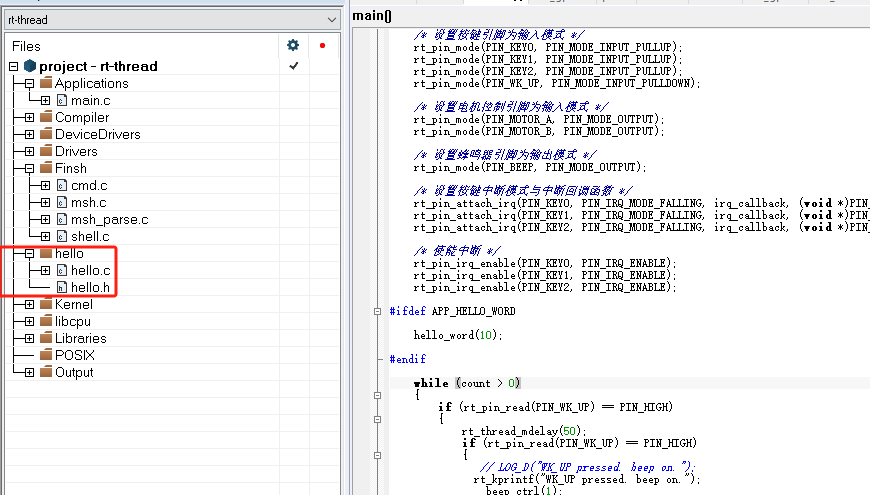Expand the Compiler folder
870x495 pixels.
coord(29,118)
